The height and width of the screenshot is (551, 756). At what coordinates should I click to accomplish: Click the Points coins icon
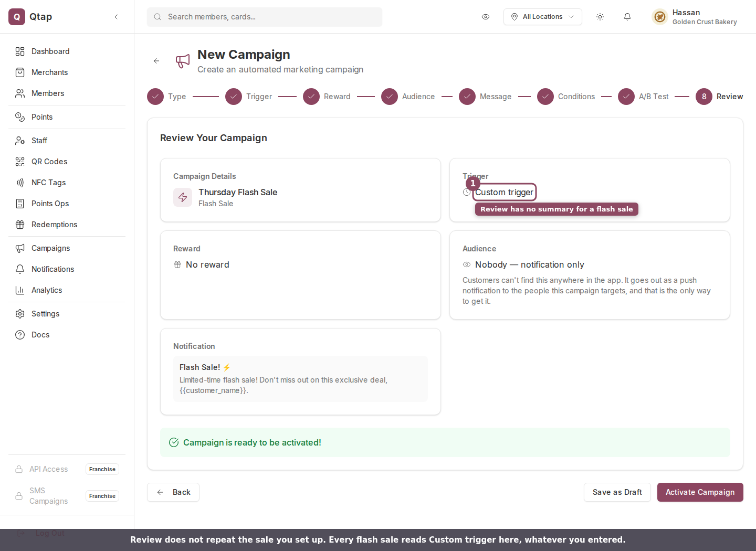(20, 117)
